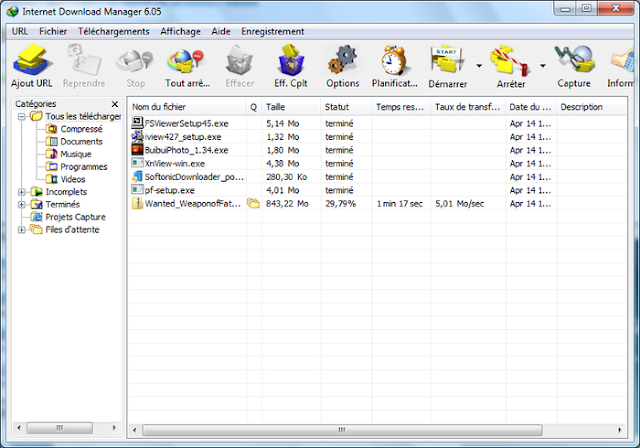
Task: Sort by the Statut column header
Action: click(x=346, y=107)
